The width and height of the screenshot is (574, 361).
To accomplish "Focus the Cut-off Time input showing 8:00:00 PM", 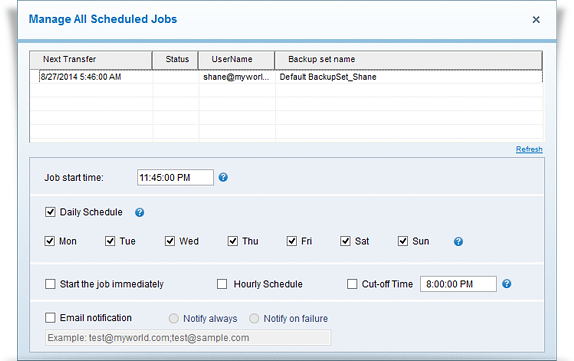I will click(x=458, y=284).
